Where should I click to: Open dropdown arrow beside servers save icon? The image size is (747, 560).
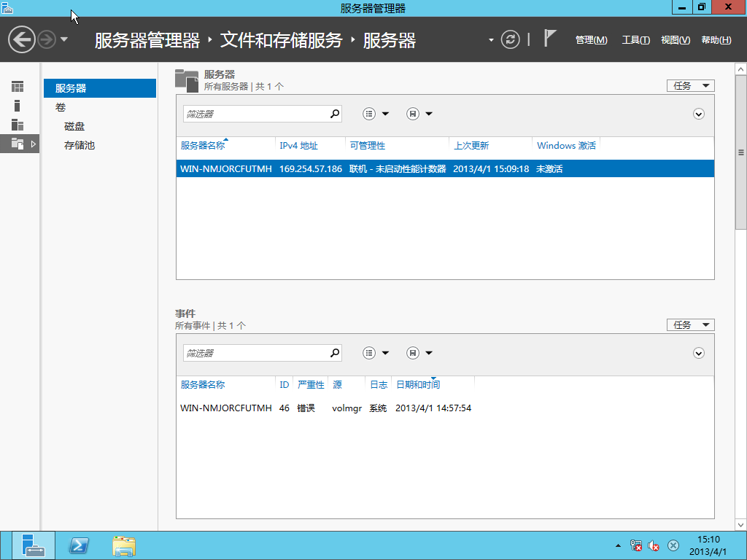pos(429,114)
